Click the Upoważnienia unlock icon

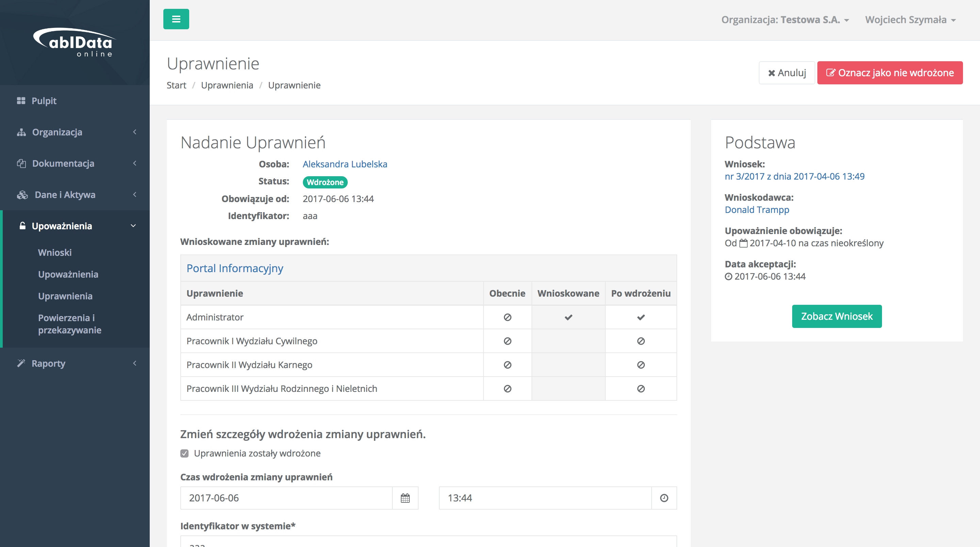click(x=22, y=226)
